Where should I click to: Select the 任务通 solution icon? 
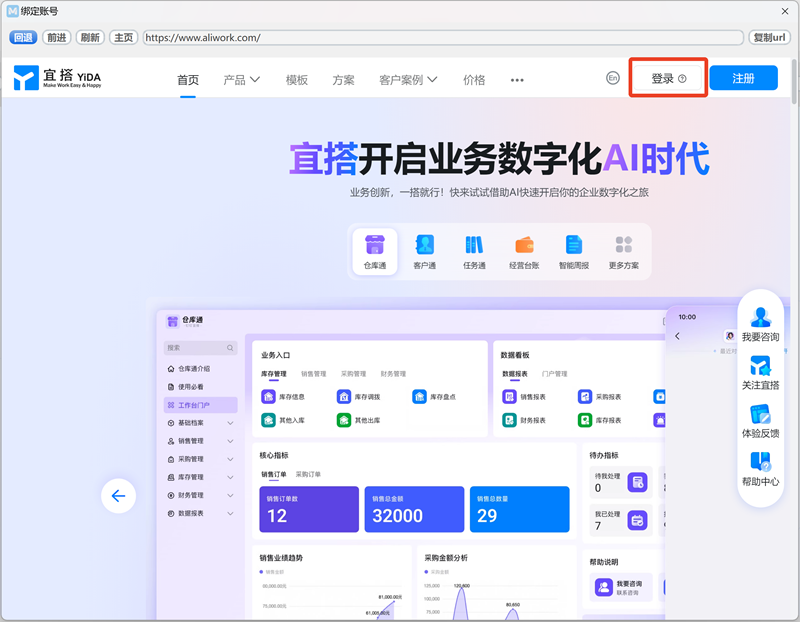(x=474, y=244)
